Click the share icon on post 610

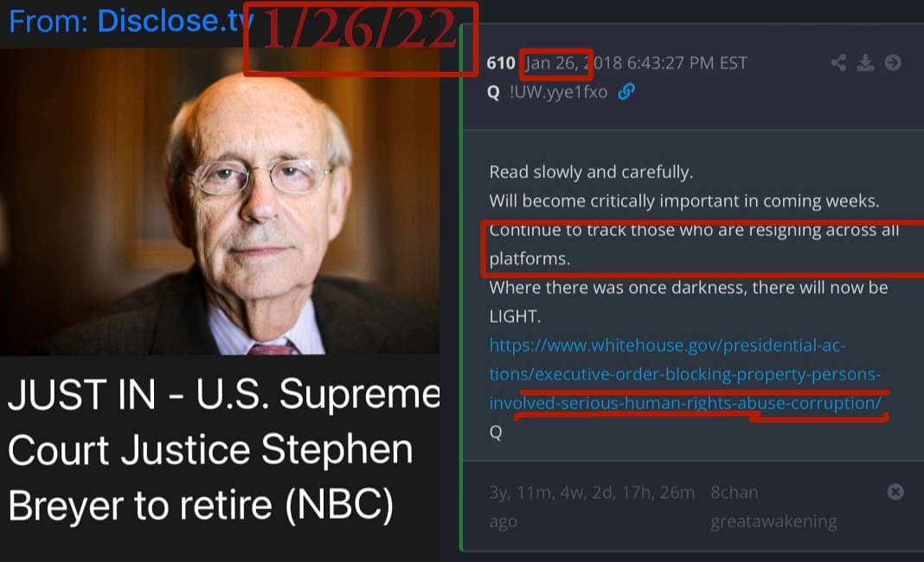coord(838,62)
